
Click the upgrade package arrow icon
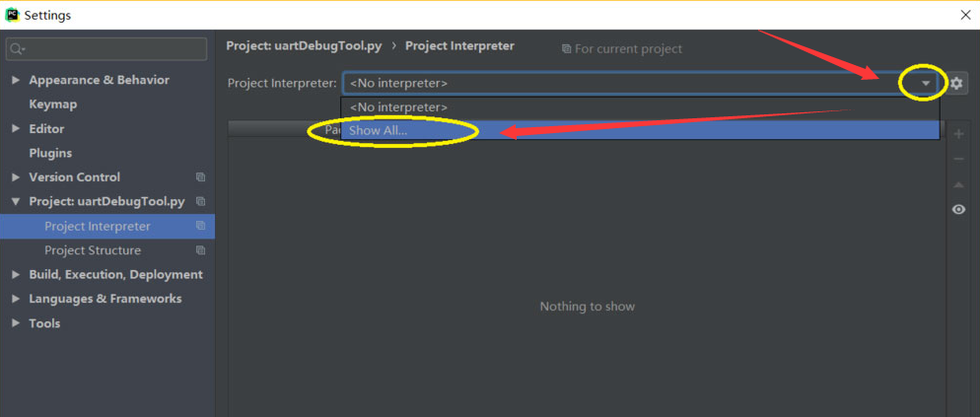coord(958,184)
